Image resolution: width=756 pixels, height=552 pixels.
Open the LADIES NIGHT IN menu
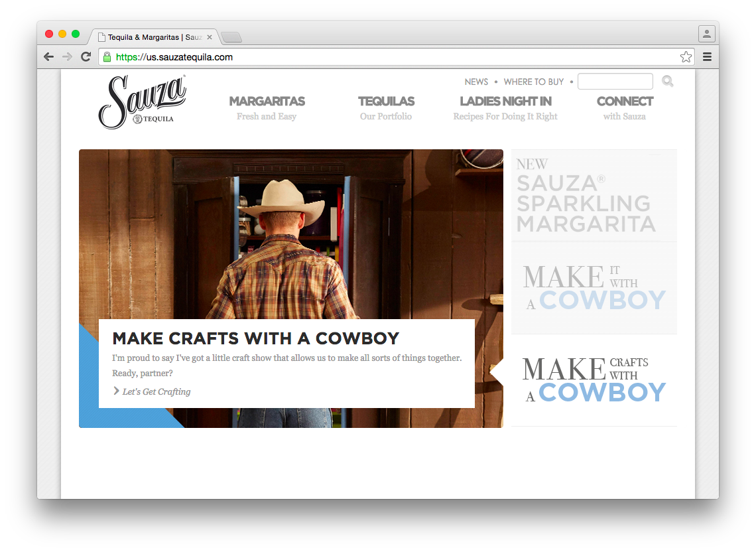[x=505, y=108]
